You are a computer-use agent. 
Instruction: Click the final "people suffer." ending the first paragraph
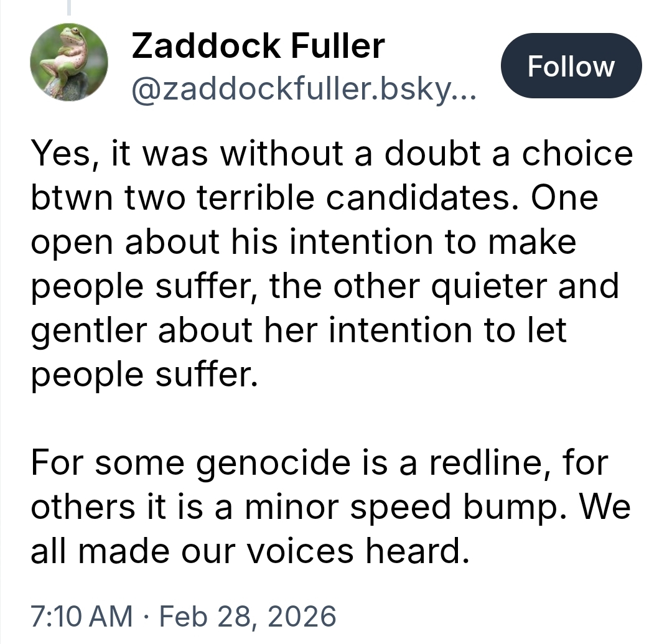(144, 375)
